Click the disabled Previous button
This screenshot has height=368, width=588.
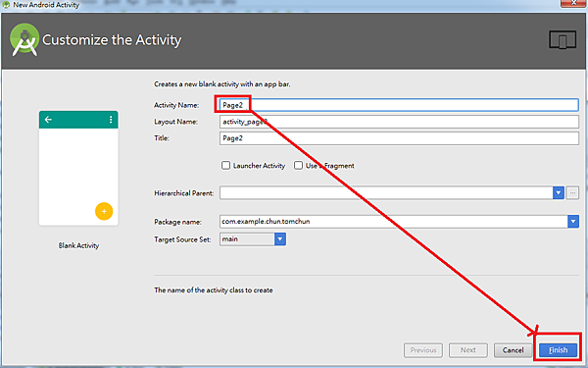tap(423, 350)
